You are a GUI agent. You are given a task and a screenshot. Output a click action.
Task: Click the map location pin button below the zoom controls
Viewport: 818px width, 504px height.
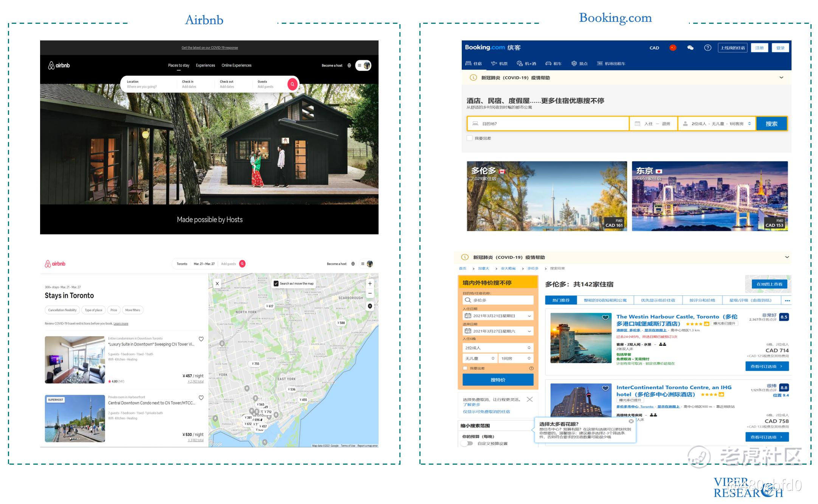(370, 306)
